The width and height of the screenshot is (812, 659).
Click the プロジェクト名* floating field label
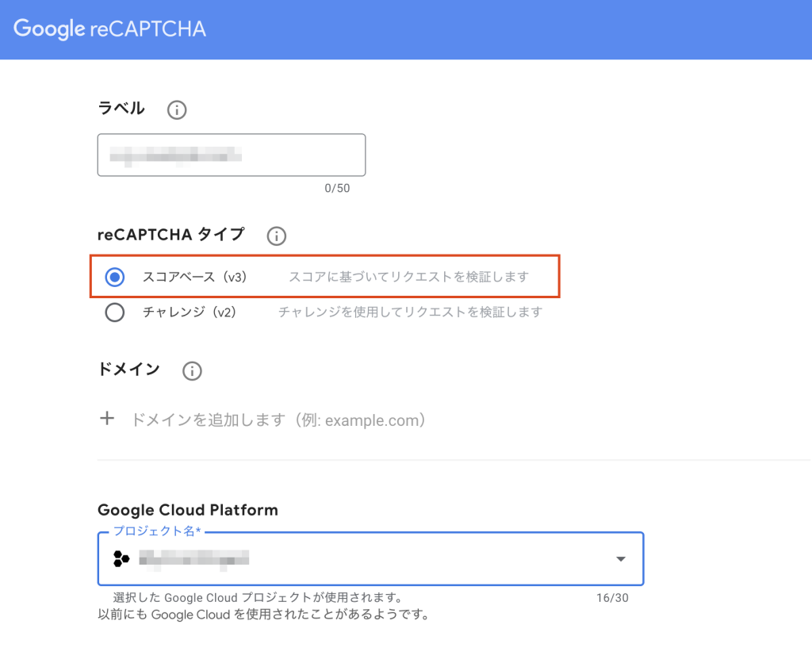(x=157, y=531)
